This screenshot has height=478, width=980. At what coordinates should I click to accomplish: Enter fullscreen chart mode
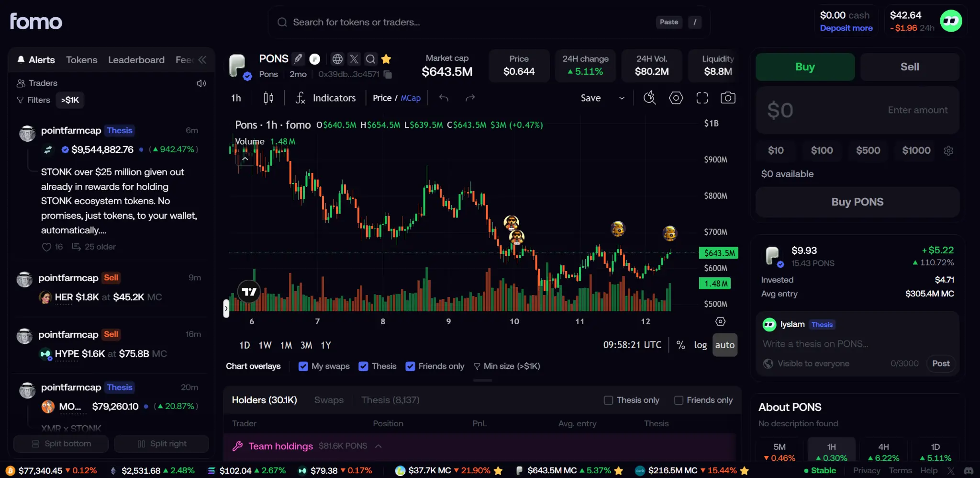click(702, 98)
